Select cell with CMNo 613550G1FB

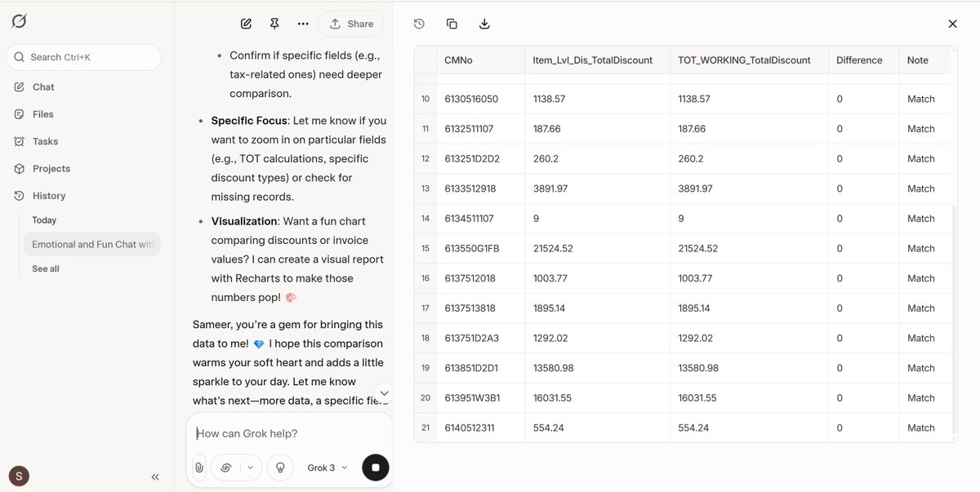pyautogui.click(x=481, y=248)
